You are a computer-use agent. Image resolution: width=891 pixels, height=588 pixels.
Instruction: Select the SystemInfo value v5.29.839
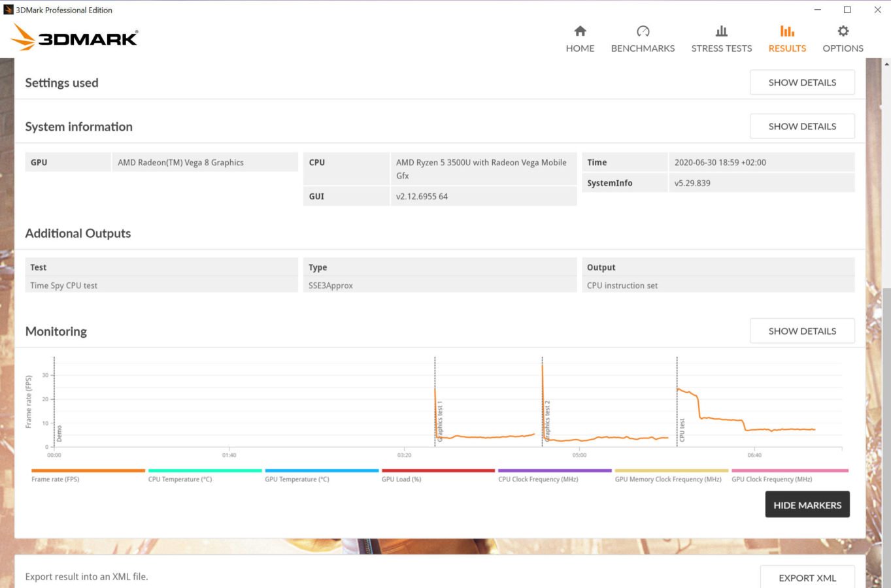tap(692, 183)
